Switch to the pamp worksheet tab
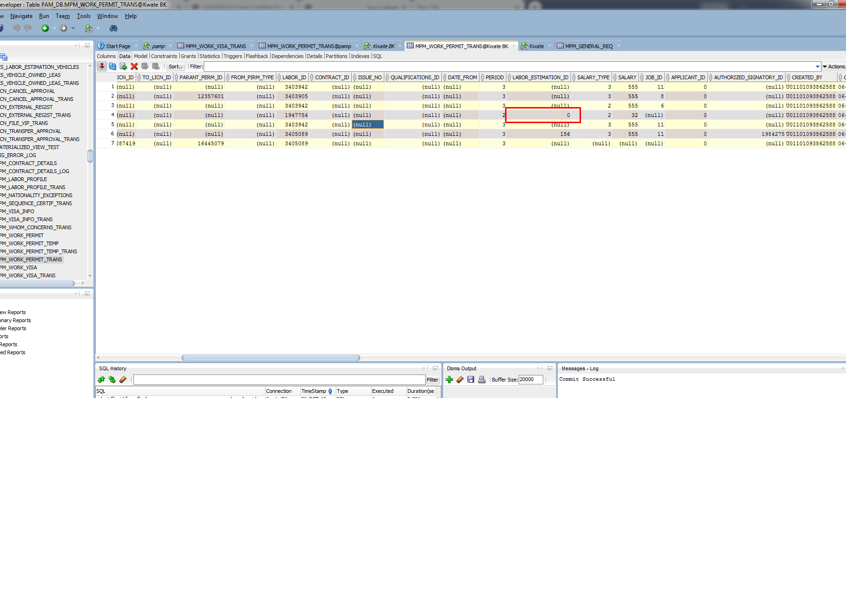Image resolution: width=846 pixels, height=616 pixels. tap(158, 46)
